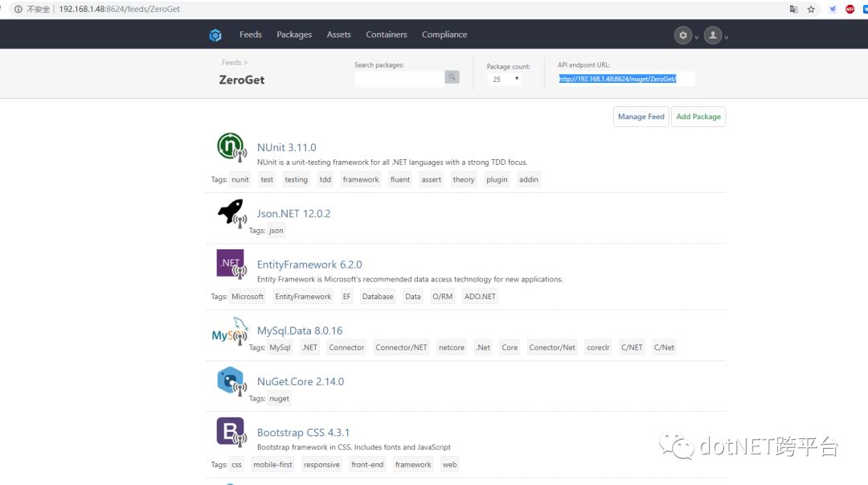
Task: Click the 'Database' tag
Action: click(378, 297)
